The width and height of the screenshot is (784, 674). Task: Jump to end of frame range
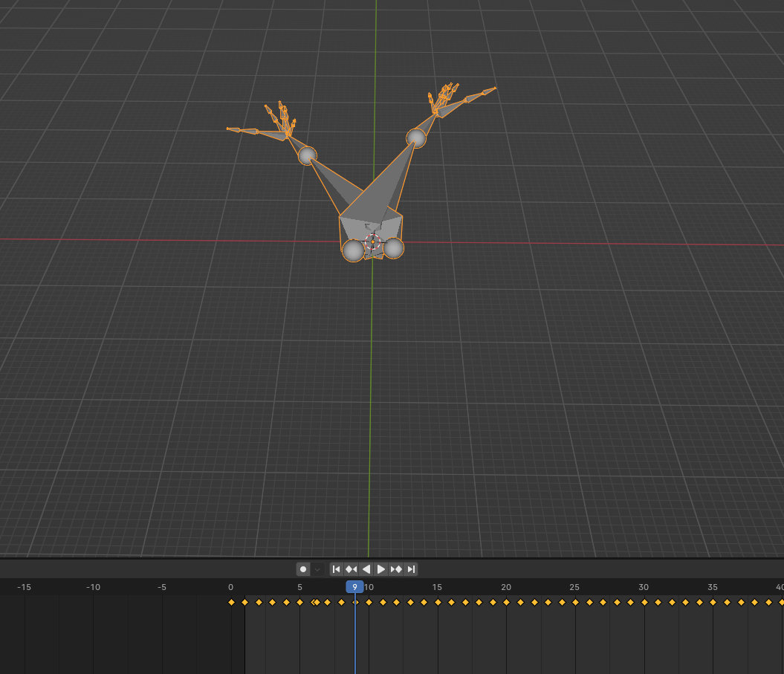[x=411, y=568]
